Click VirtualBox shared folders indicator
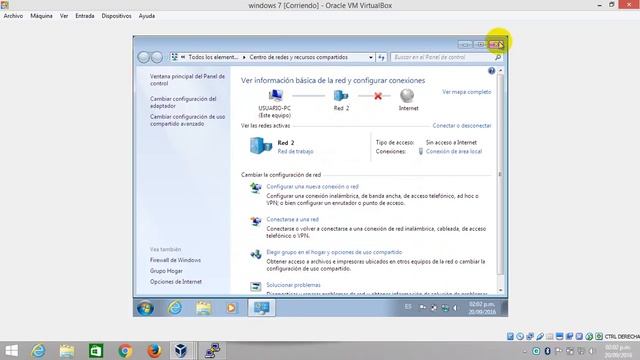640x360 pixels. [549, 336]
